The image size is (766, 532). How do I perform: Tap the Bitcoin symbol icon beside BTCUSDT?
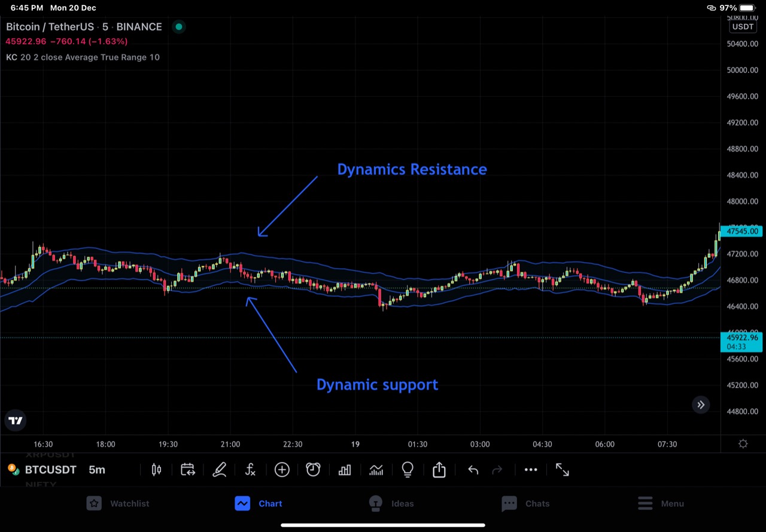[x=14, y=470]
